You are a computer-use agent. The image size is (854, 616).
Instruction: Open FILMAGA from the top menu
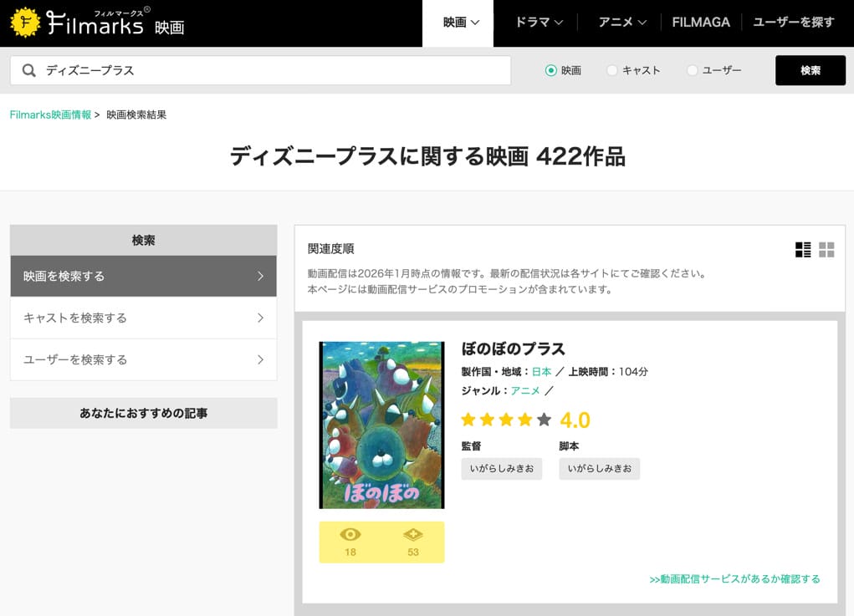coord(701,23)
